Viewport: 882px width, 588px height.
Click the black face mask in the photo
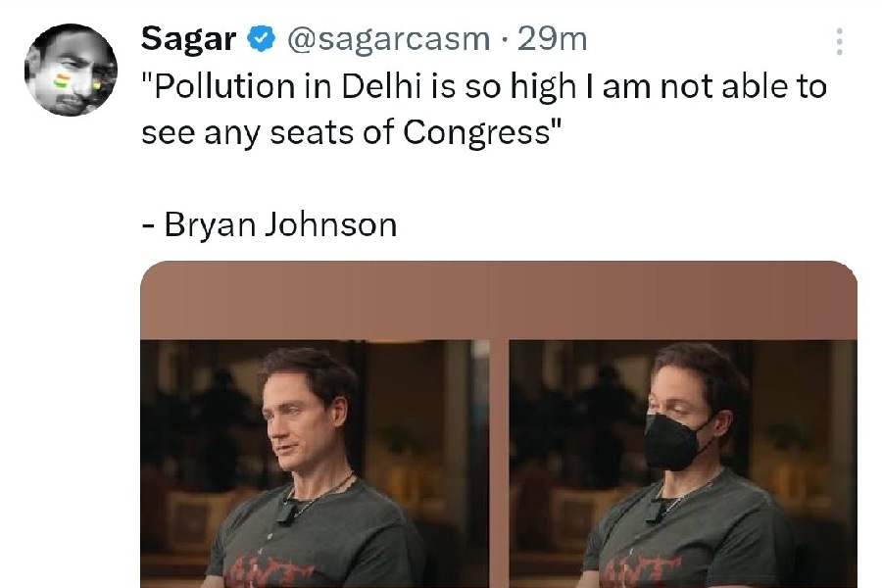tap(678, 440)
